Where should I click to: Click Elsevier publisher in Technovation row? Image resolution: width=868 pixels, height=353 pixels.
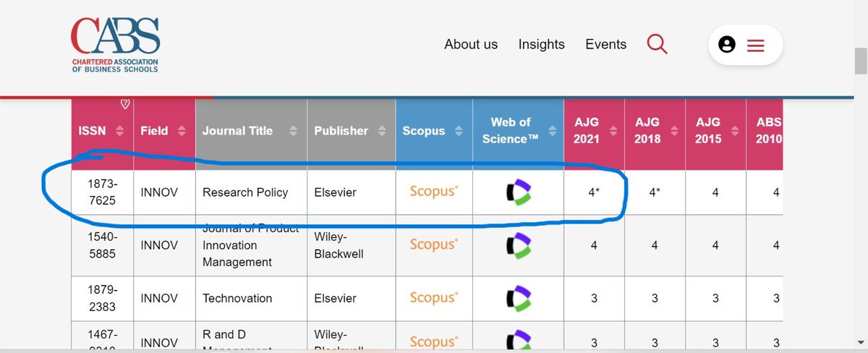pyautogui.click(x=336, y=298)
